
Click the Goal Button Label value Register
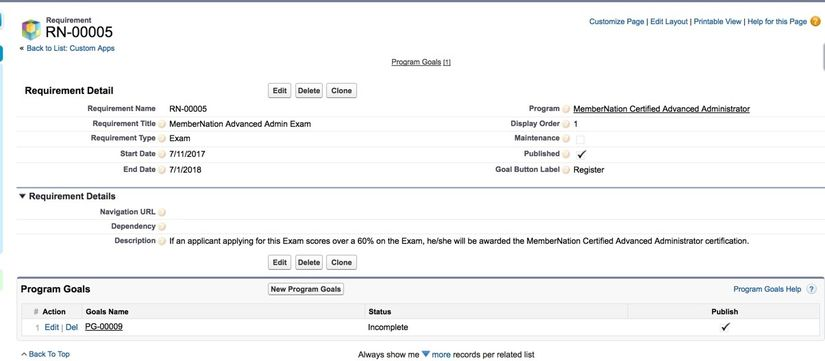coord(589,170)
